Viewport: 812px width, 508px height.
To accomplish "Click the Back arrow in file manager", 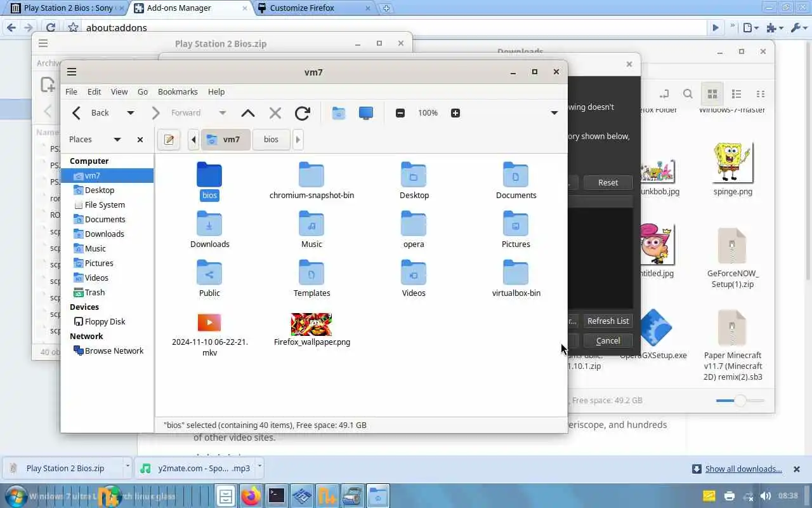I will click(x=77, y=113).
